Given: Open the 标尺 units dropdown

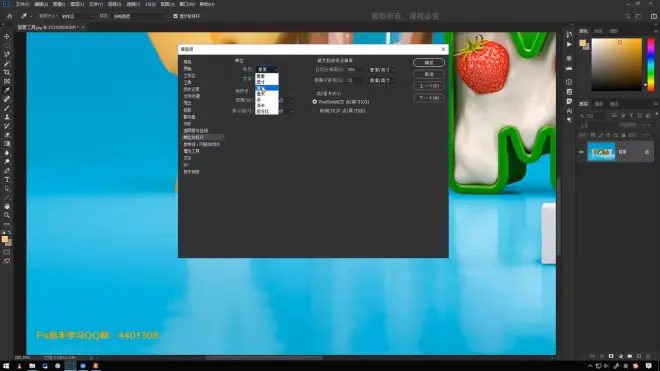Looking at the screenshot, I should (x=267, y=69).
